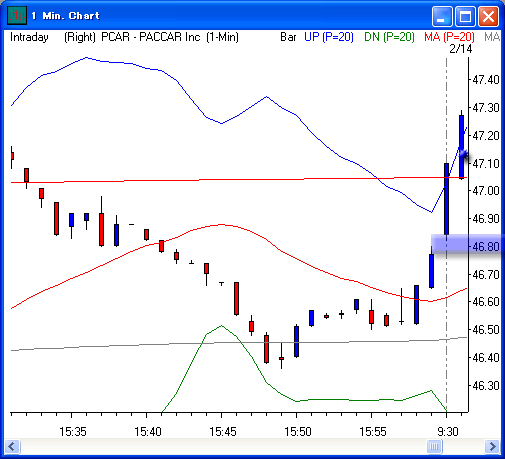Image resolution: width=505 pixels, height=459 pixels.
Task: Click the 15:45 time axis label
Action: click(x=222, y=432)
